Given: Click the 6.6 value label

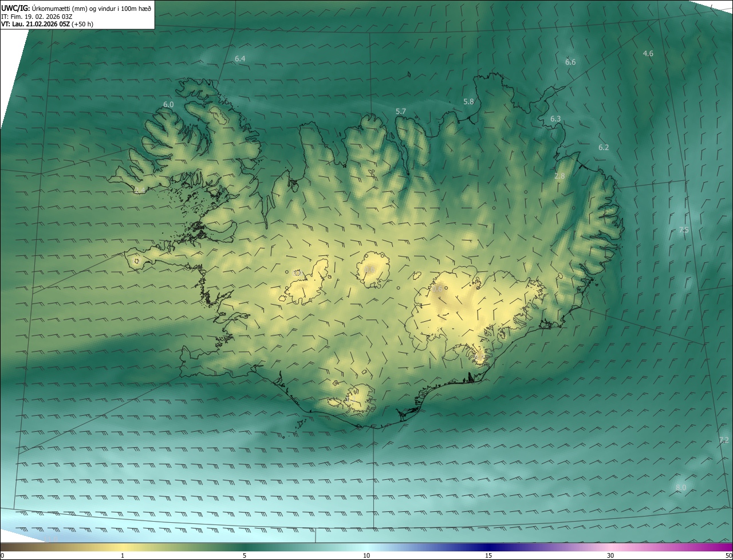Looking at the screenshot, I should pos(570,62).
